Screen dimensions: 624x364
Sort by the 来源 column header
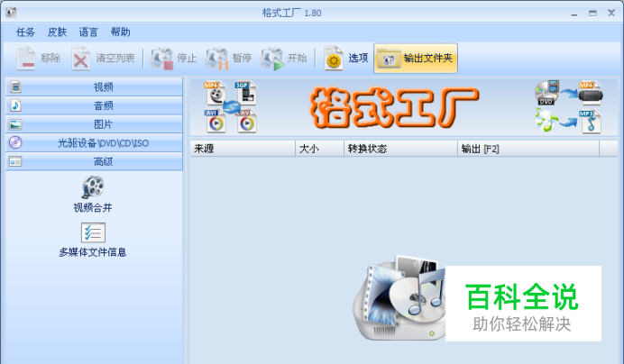243,149
